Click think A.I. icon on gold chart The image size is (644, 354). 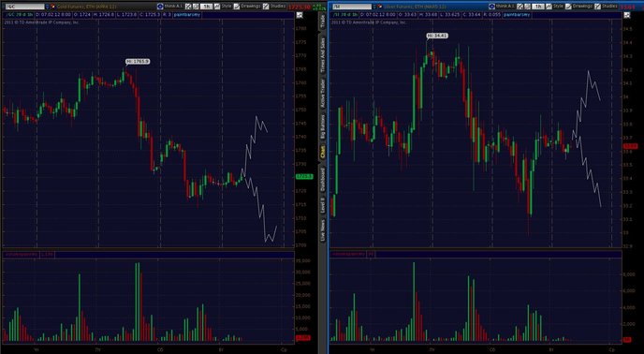click(160, 7)
